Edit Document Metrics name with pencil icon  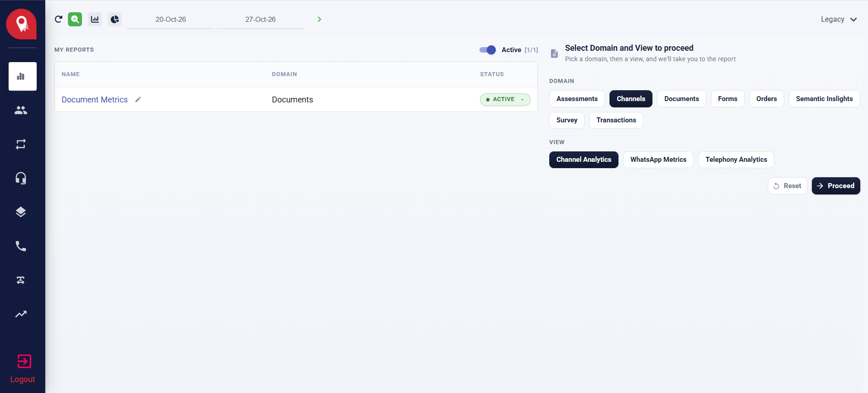click(138, 99)
